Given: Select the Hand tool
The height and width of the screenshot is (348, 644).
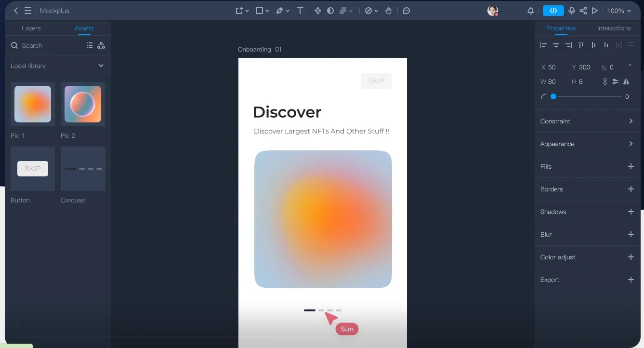Looking at the screenshot, I should point(389,10).
